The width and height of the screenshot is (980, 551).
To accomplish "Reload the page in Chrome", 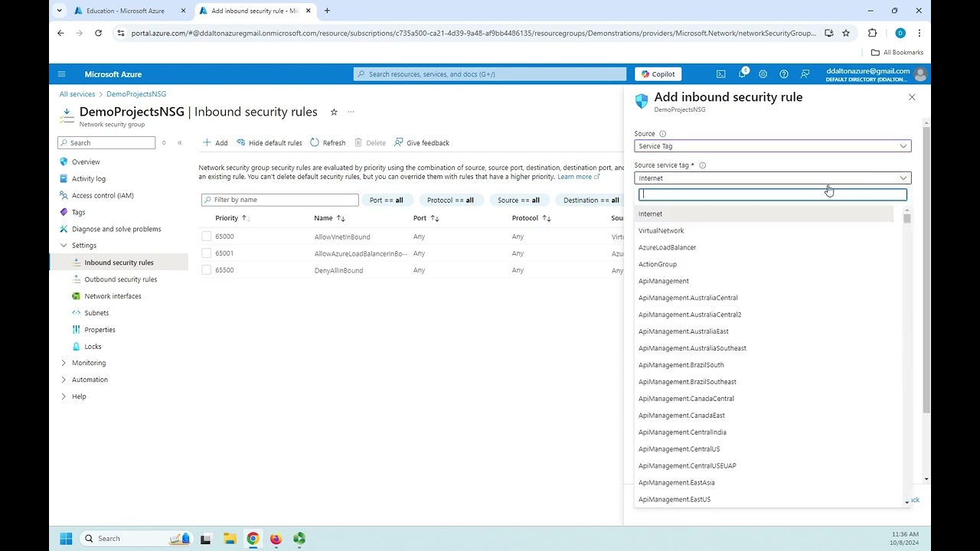I will (98, 33).
